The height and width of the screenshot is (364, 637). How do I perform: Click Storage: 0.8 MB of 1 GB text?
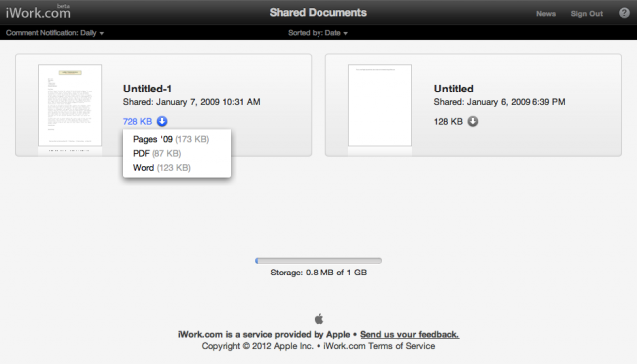(318, 273)
